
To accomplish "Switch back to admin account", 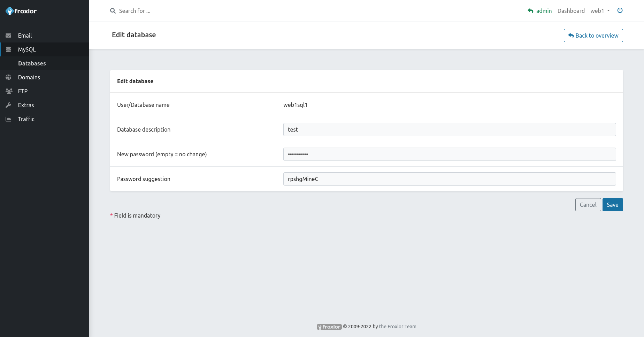I will click(x=540, y=11).
